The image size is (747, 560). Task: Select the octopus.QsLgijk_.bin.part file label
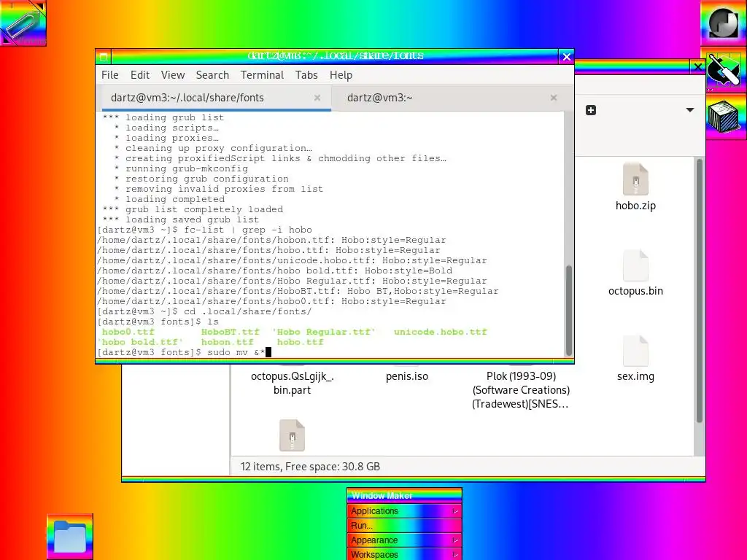pos(292,383)
